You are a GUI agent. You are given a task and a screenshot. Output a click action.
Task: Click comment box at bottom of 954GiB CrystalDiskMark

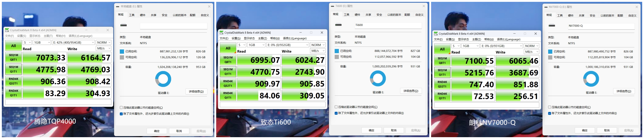58,102
